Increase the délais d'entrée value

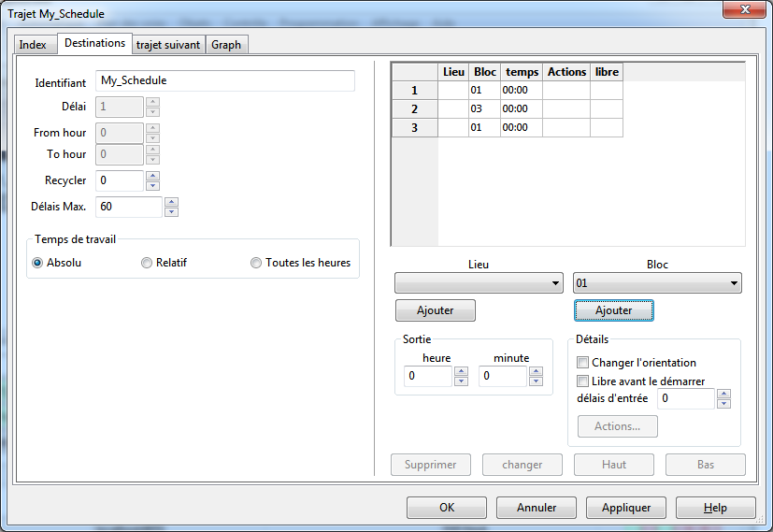click(x=723, y=394)
